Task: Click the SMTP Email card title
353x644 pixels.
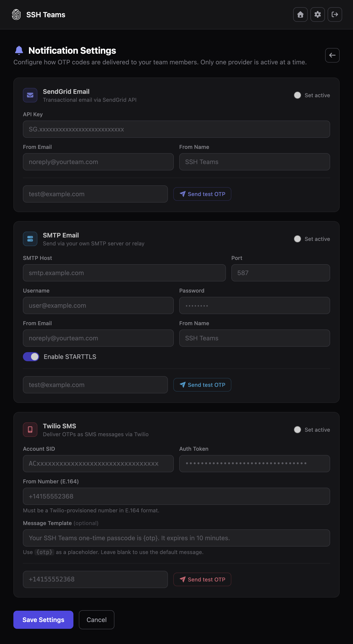Action: coord(61,235)
